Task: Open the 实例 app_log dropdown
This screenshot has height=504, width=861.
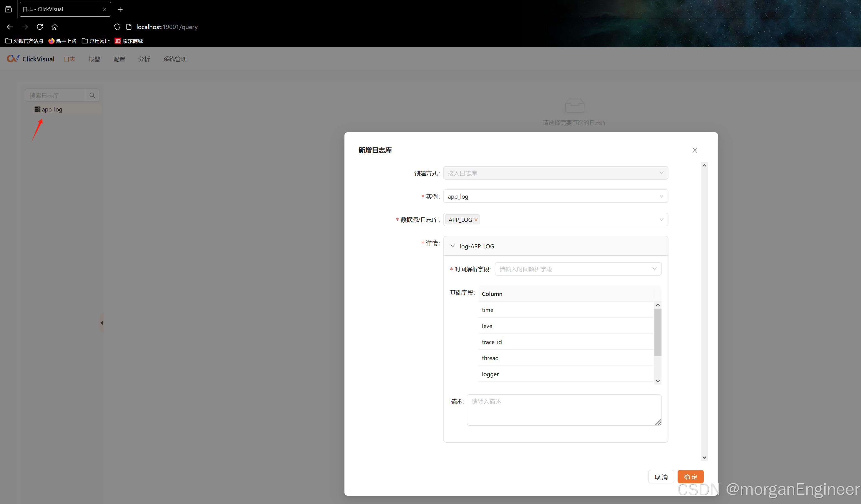Action: 556,196
